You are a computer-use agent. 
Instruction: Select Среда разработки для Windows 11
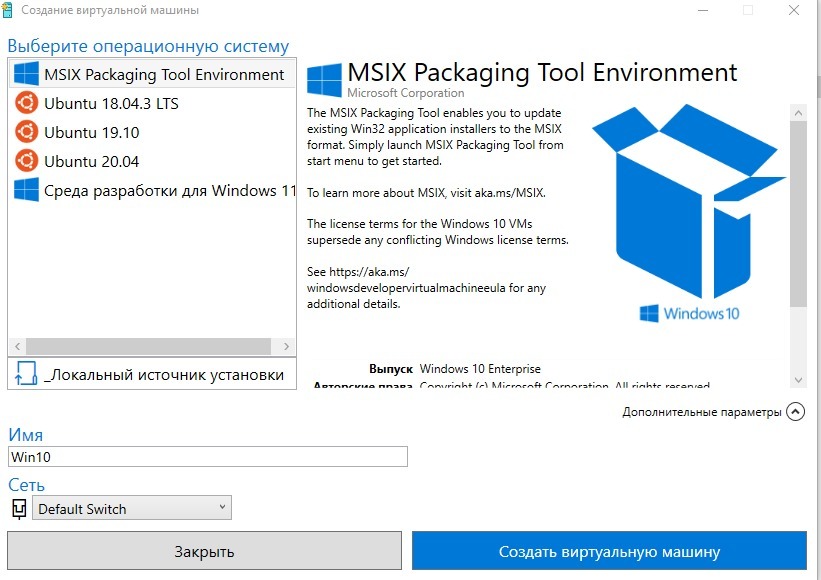(x=170, y=190)
